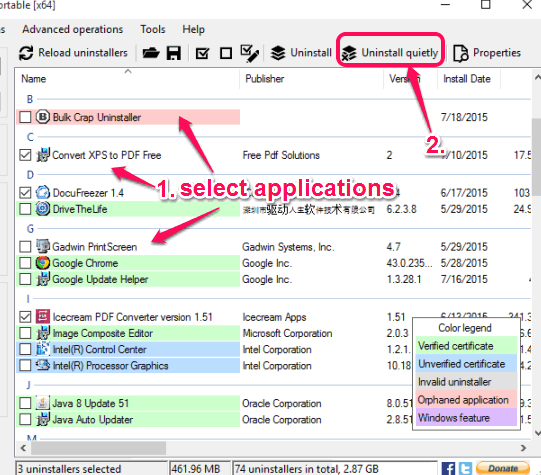Check the Bulk Crap Uninstaller checkbox
Screen dimensions: 541x475
click(x=25, y=117)
